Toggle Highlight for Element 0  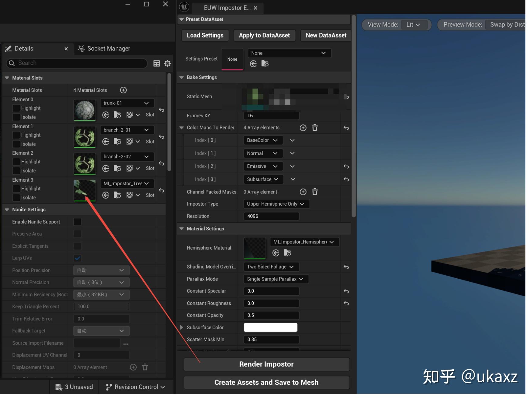click(16, 108)
